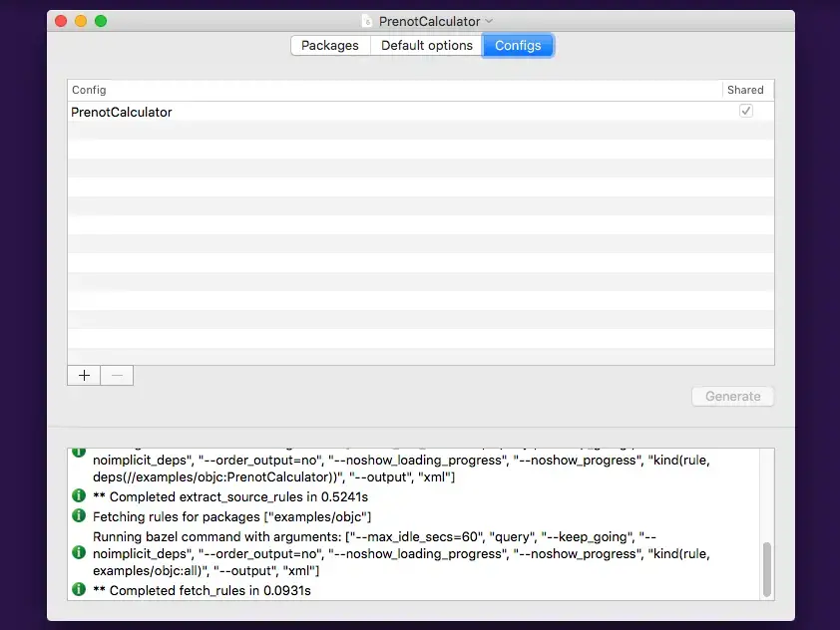Click the Completed fetch_rules log entry
The width and height of the screenshot is (840, 630).
tap(202, 590)
